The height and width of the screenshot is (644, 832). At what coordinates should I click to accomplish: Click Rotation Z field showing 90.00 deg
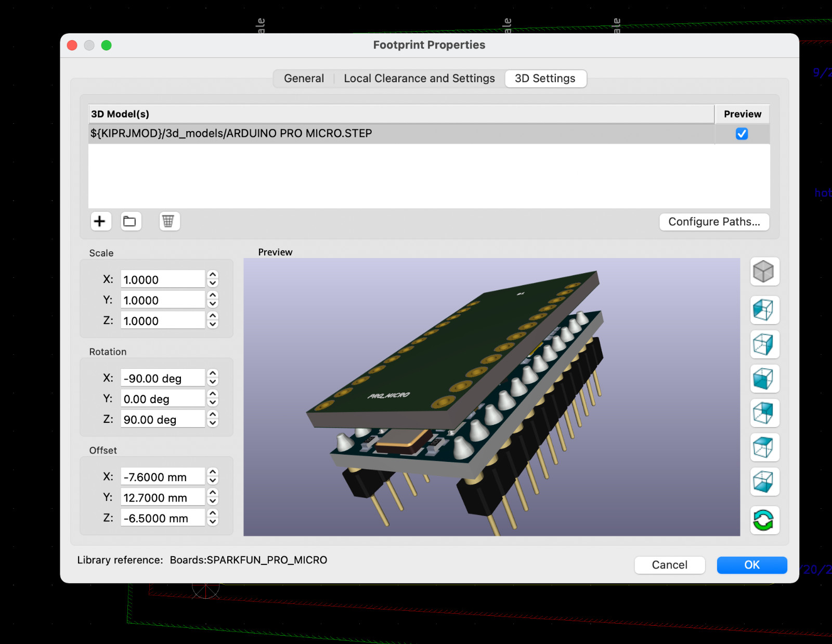[163, 420]
